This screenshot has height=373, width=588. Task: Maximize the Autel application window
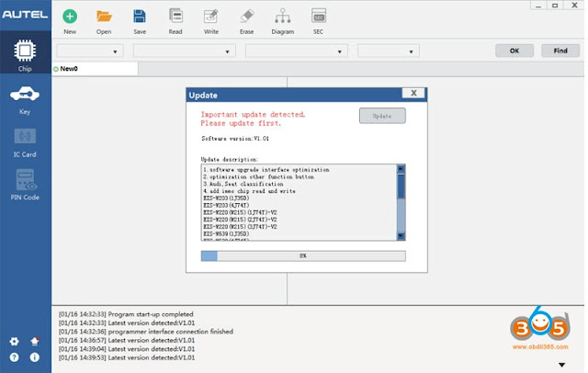point(555,6)
